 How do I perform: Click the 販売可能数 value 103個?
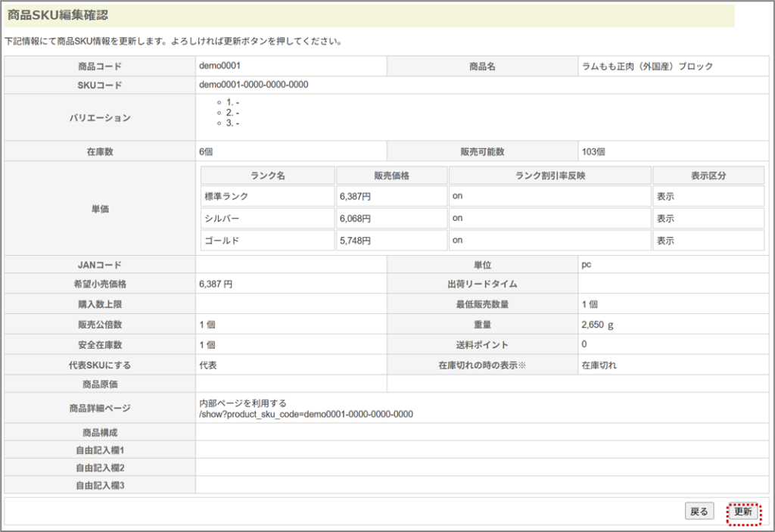(x=593, y=151)
